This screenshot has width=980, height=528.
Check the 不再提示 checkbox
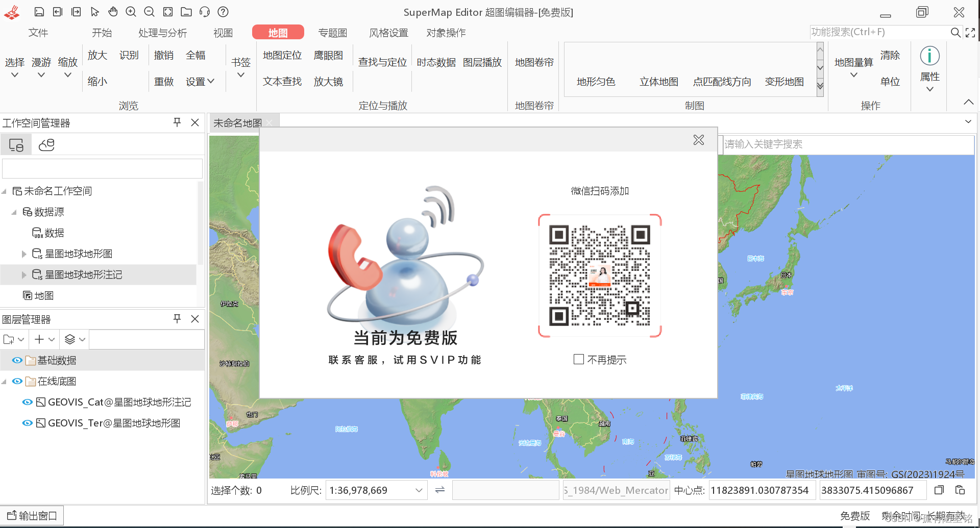[x=579, y=359]
